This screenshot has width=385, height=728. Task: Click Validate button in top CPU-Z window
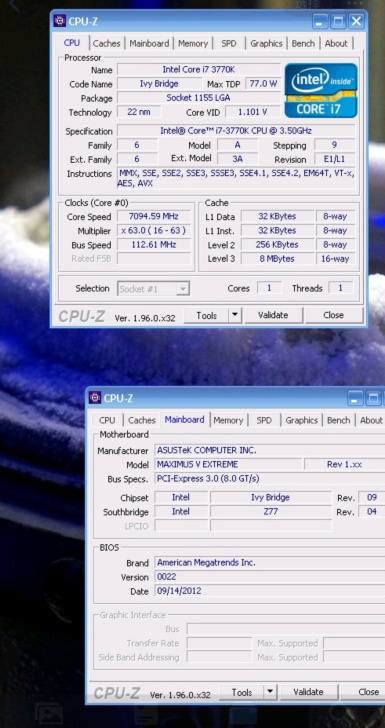pos(273,315)
